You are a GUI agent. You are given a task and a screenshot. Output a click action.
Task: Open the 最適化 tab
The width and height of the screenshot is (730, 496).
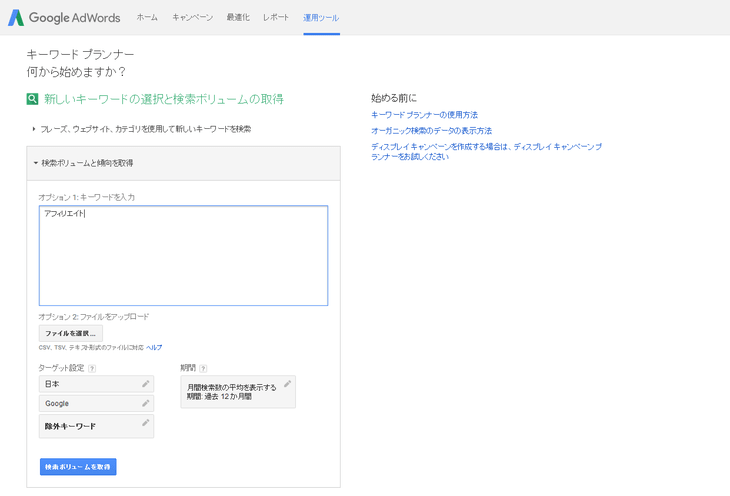pyautogui.click(x=238, y=18)
